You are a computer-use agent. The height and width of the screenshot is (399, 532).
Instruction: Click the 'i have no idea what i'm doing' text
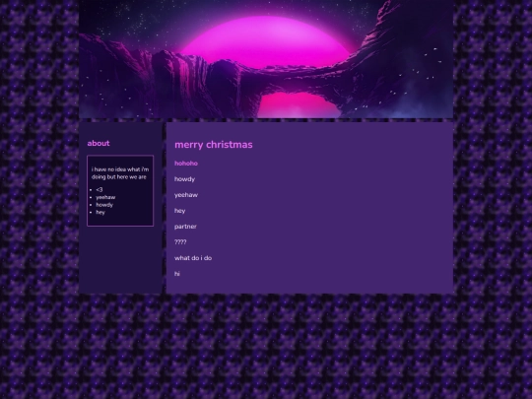tap(120, 173)
